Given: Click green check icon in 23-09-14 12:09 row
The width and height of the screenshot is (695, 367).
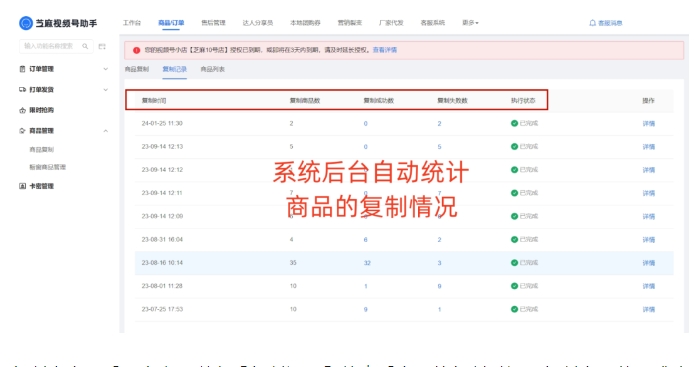Looking at the screenshot, I should [514, 216].
